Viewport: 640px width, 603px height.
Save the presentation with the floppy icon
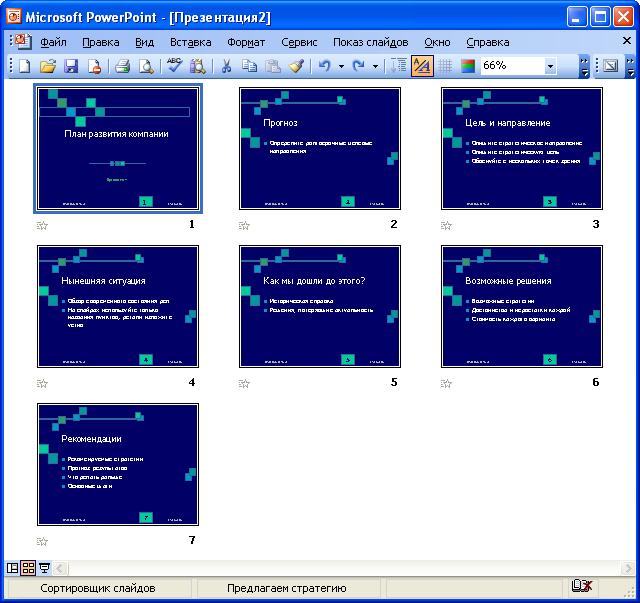click(x=71, y=66)
